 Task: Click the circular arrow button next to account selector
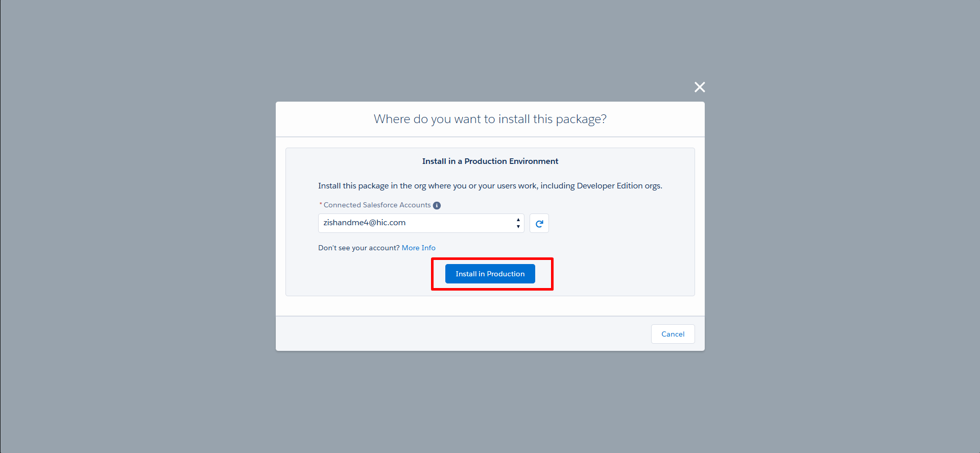[539, 223]
